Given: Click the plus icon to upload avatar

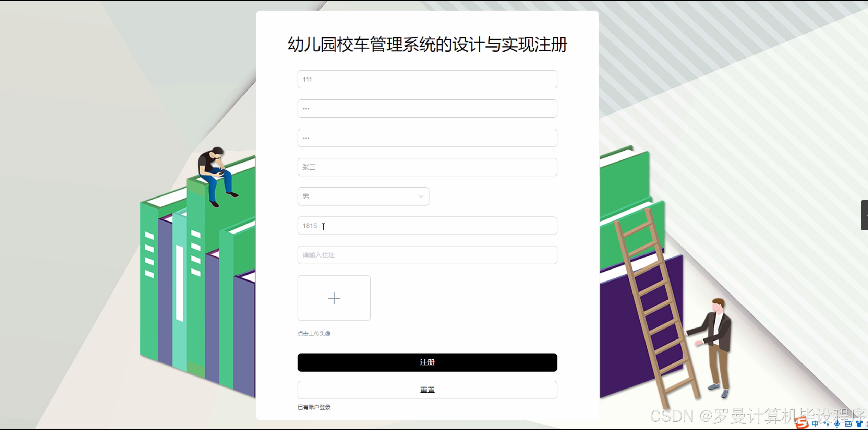Looking at the screenshot, I should pos(334,298).
